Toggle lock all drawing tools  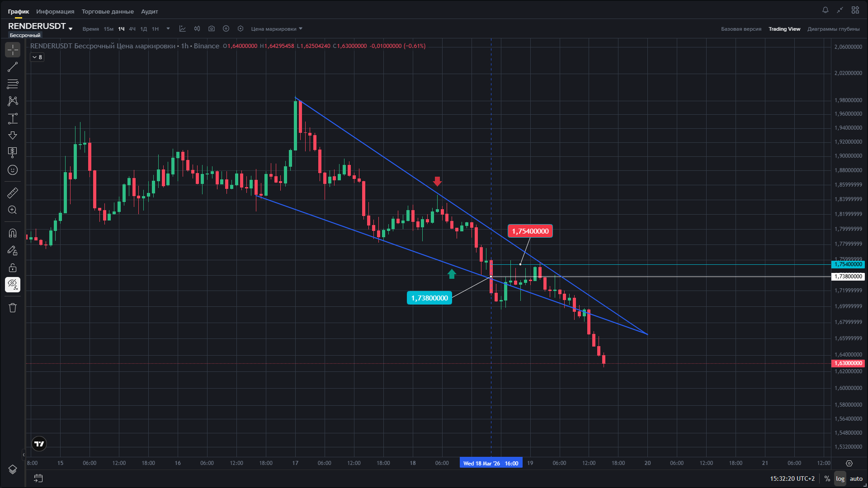click(13, 267)
